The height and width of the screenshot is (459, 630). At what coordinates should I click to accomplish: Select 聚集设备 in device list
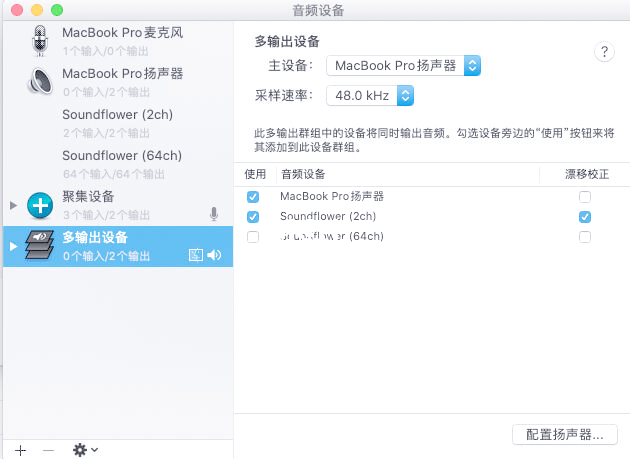click(118, 205)
